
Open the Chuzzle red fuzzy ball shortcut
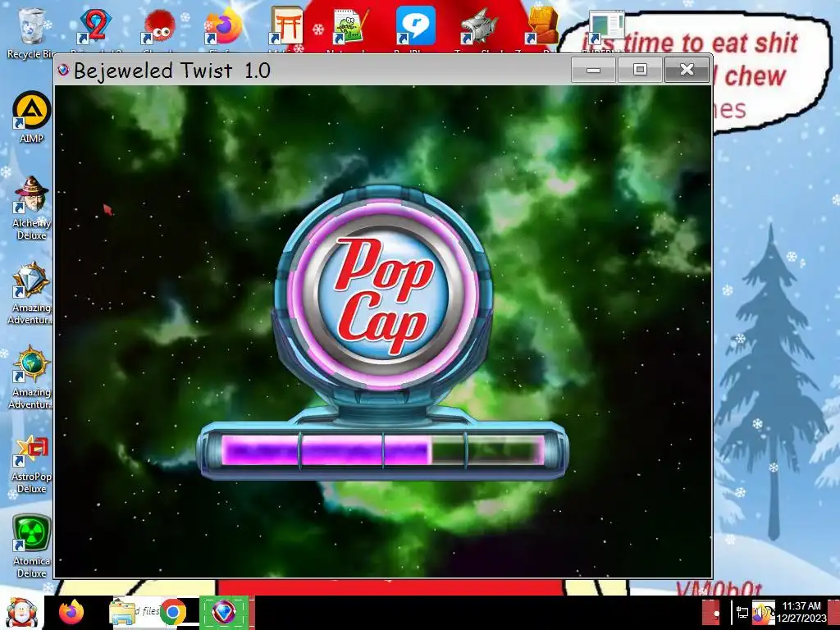(x=158, y=27)
